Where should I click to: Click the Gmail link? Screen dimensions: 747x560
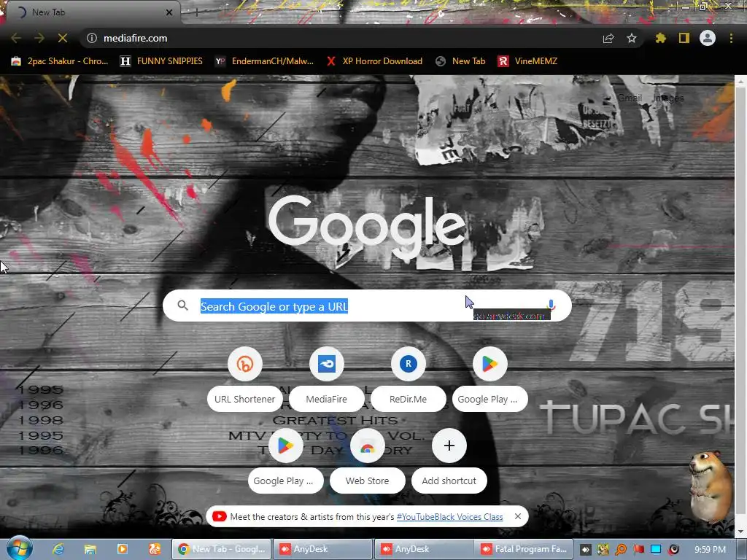tap(630, 98)
